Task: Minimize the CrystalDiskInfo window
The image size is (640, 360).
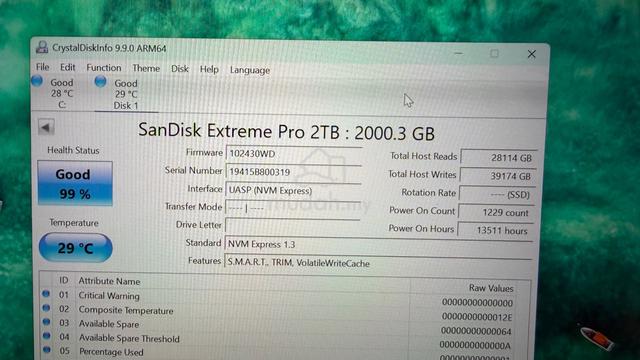Action: pos(458,53)
